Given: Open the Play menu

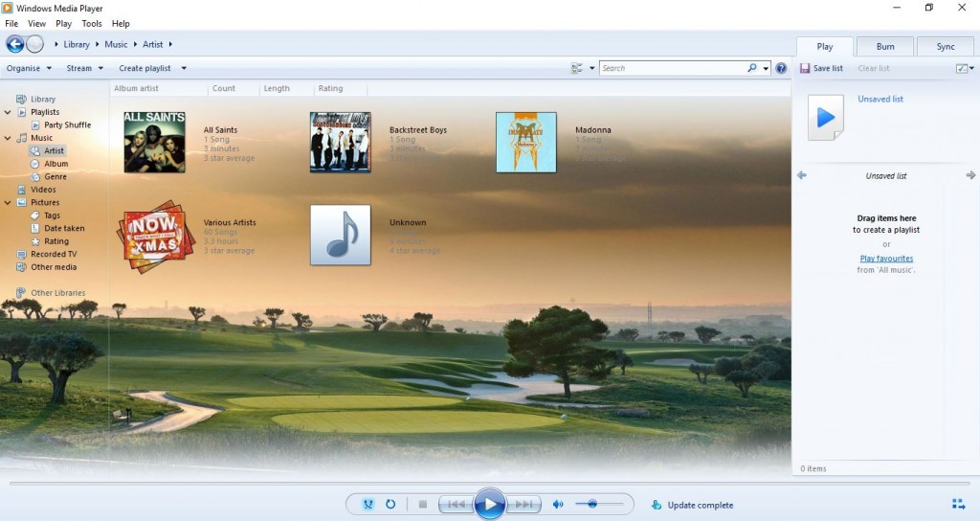Looking at the screenshot, I should tap(63, 24).
